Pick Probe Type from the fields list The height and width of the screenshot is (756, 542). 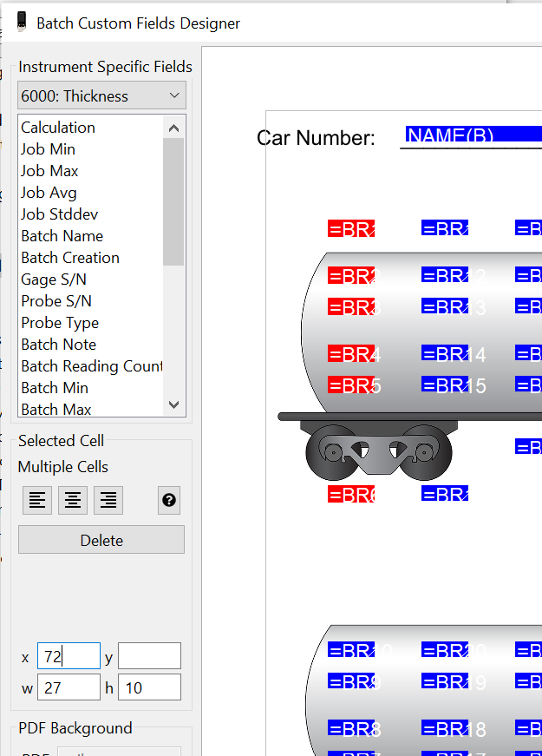point(60,323)
